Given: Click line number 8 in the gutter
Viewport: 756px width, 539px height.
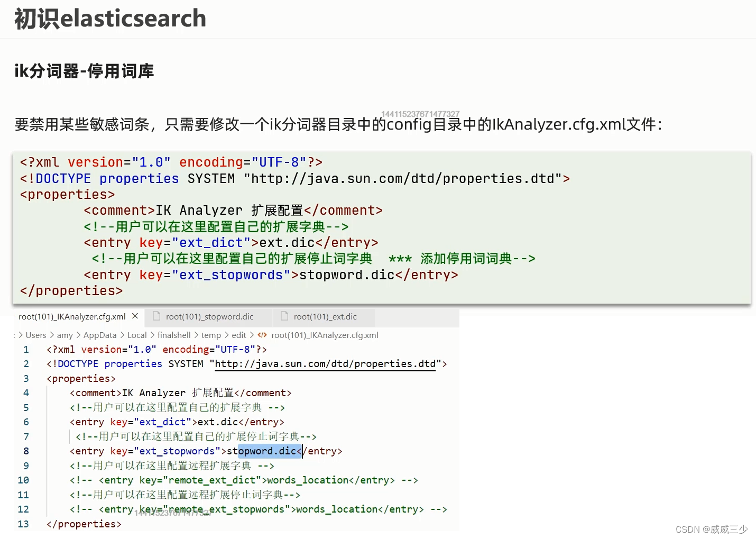Looking at the screenshot, I should (26, 451).
